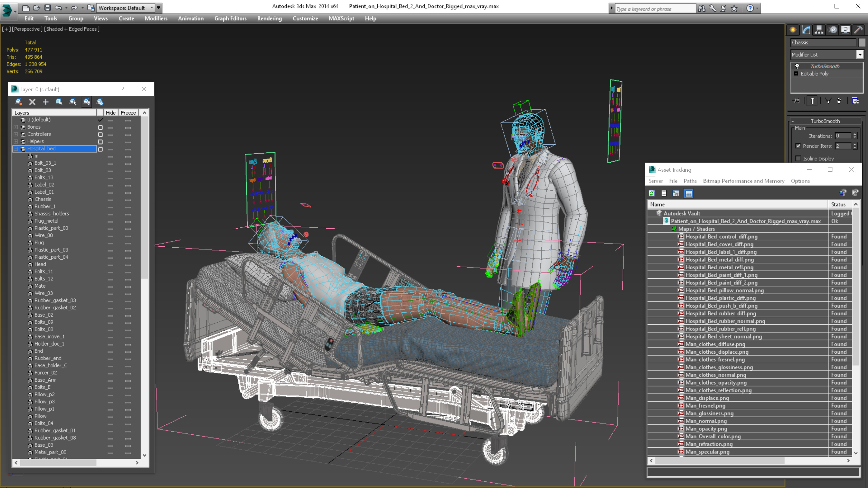Toggle the Render Iters checkbox
Screen dimensions: 868x488
click(x=798, y=146)
